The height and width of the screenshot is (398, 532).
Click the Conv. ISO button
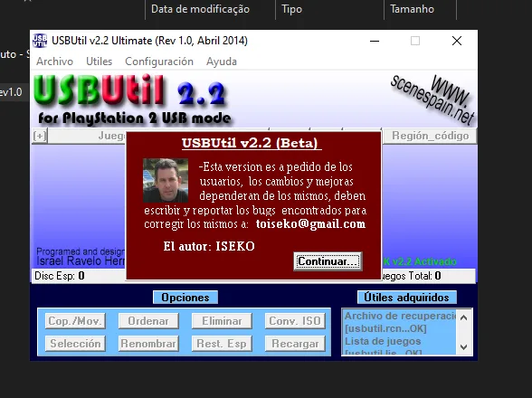(295, 321)
